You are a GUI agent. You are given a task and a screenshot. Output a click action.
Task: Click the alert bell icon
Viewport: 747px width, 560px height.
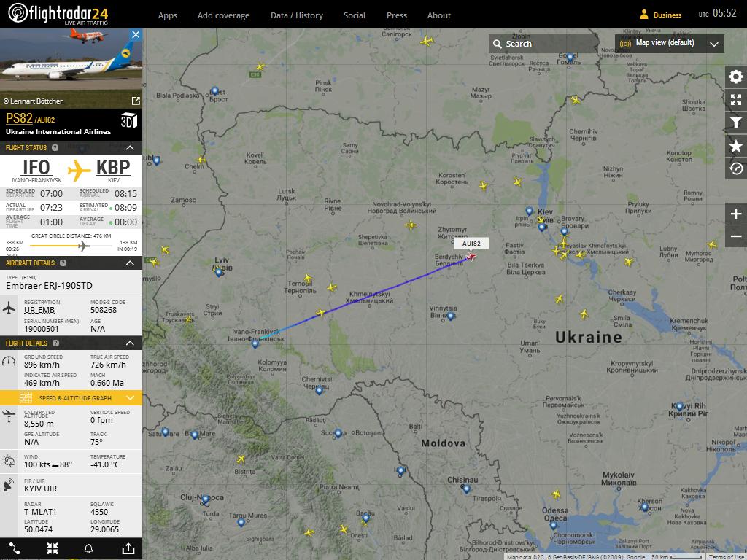tap(88, 548)
